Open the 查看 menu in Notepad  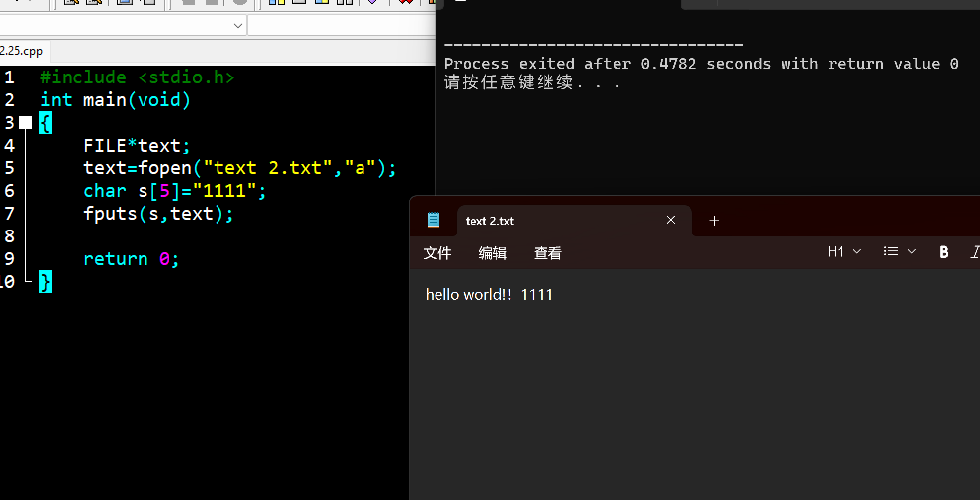(548, 253)
